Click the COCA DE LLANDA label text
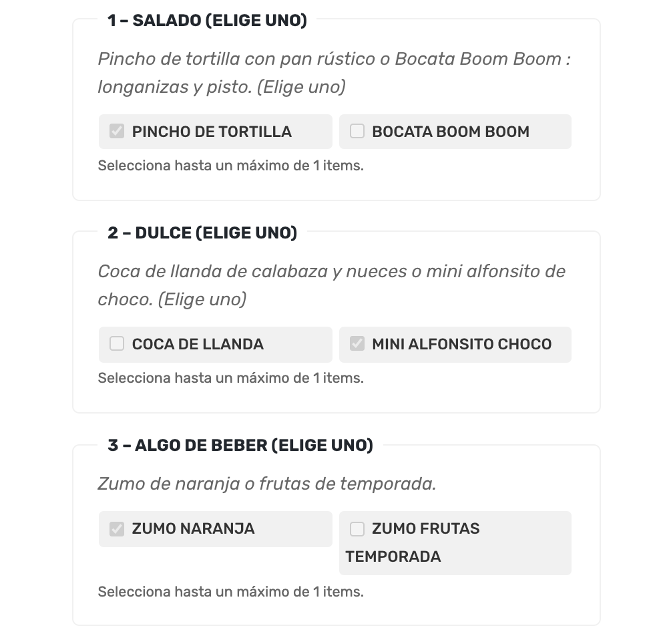Image resolution: width=649 pixels, height=644 pixels. tap(198, 344)
